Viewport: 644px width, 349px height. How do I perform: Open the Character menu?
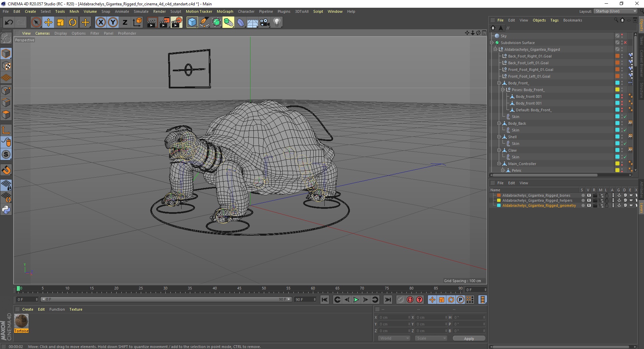coord(246,11)
